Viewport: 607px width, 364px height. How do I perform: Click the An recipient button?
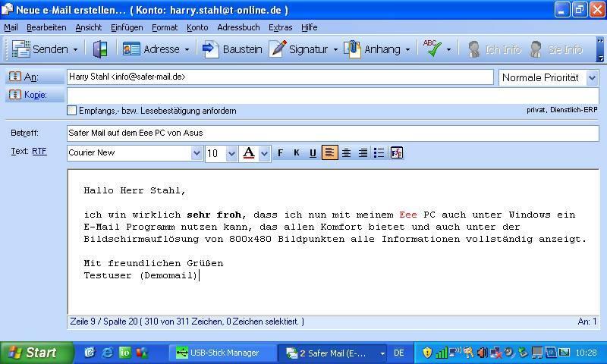pyautogui.click(x=34, y=77)
